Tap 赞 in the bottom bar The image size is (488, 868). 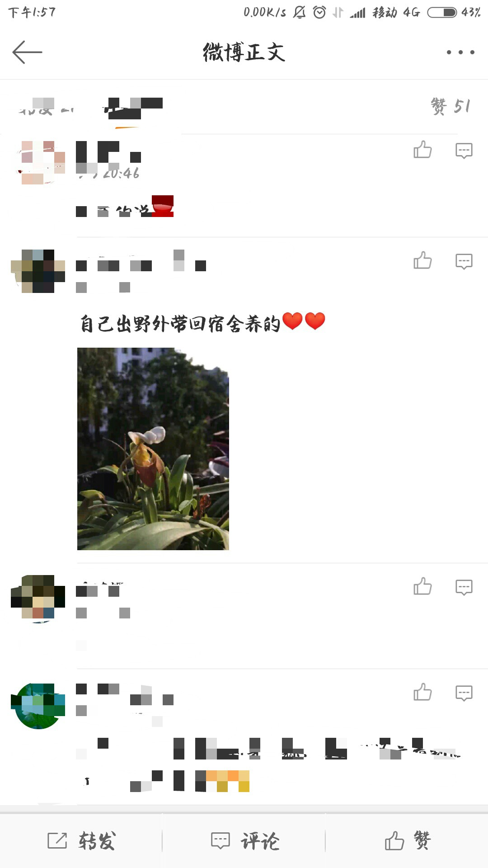pos(408,841)
